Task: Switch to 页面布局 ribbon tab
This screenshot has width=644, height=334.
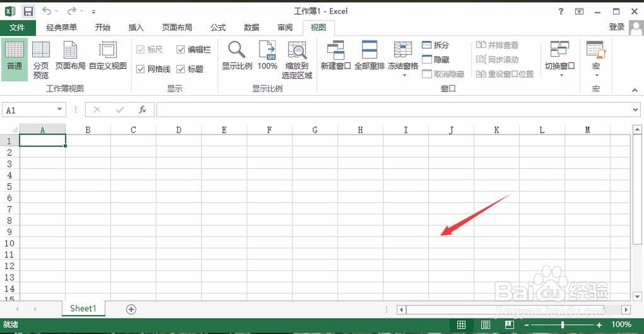Action: [177, 28]
